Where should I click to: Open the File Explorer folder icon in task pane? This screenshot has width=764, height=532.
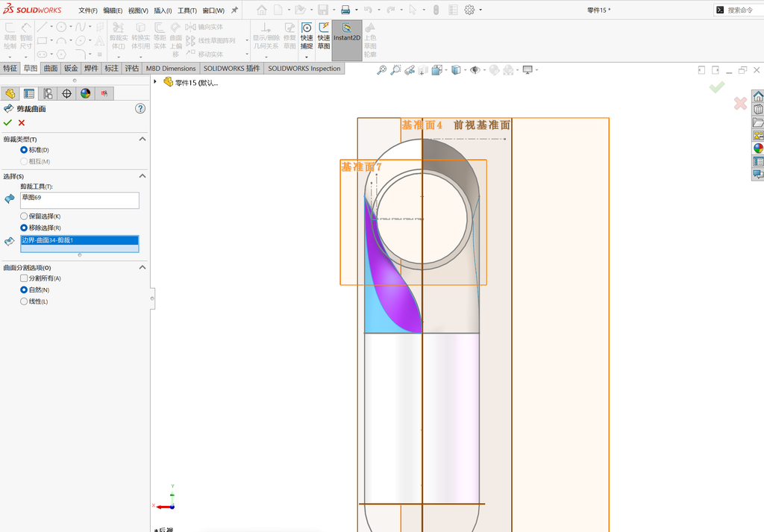tap(758, 122)
